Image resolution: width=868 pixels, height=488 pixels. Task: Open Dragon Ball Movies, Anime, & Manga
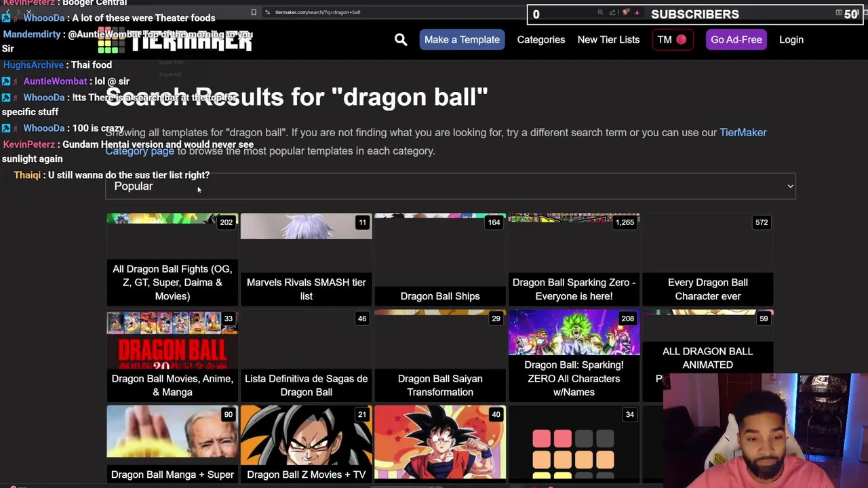click(x=172, y=356)
